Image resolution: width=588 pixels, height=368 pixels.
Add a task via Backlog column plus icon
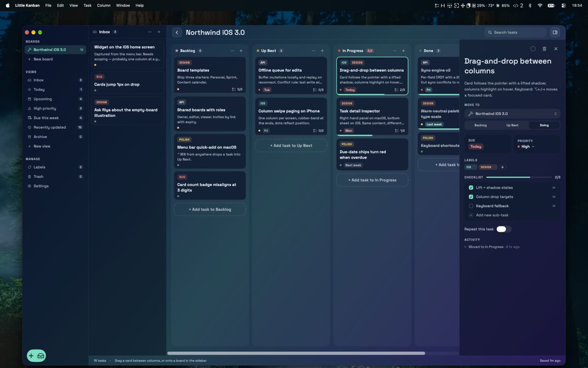coord(241,51)
